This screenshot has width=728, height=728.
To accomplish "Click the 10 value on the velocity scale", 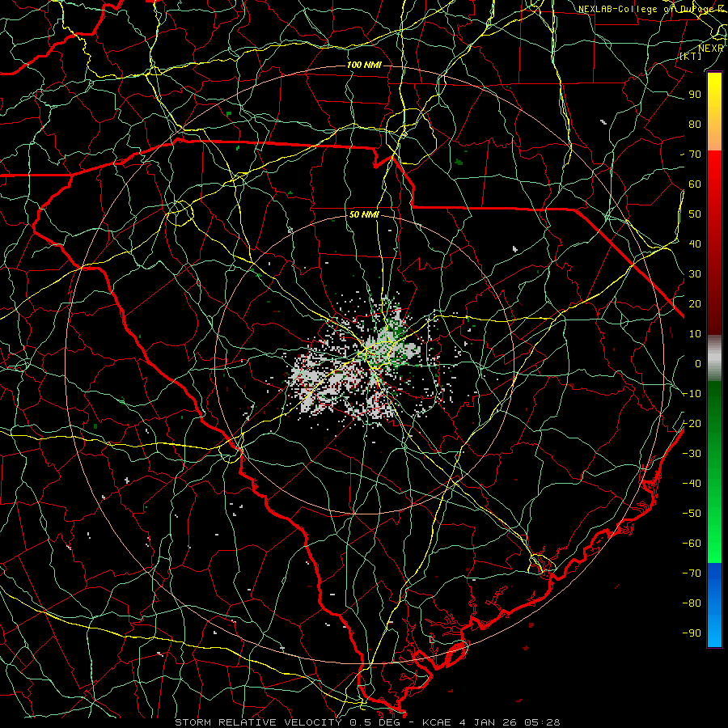I will click(x=695, y=334).
